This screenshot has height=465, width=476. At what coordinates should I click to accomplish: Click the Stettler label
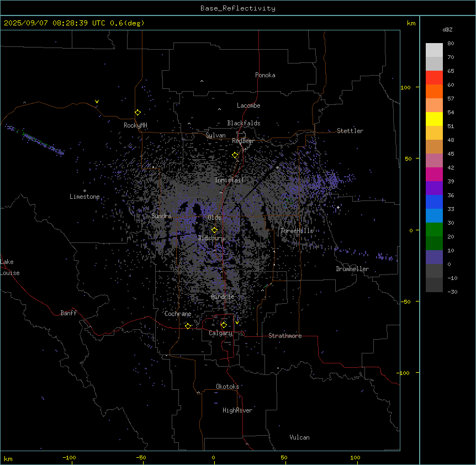tap(350, 131)
